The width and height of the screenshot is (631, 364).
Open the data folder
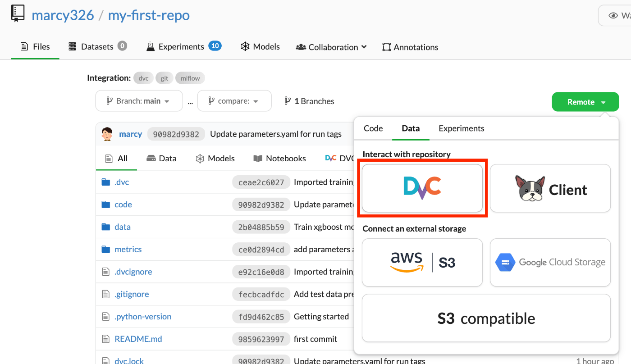pos(123,227)
